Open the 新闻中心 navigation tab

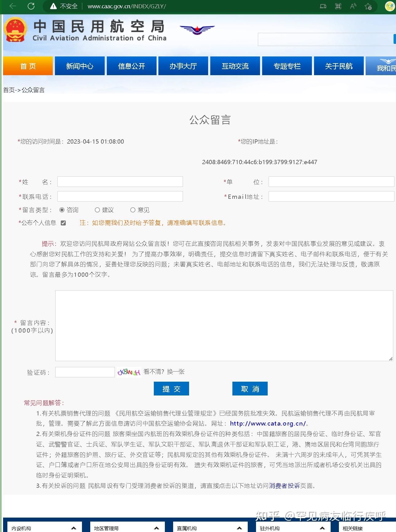(80, 66)
